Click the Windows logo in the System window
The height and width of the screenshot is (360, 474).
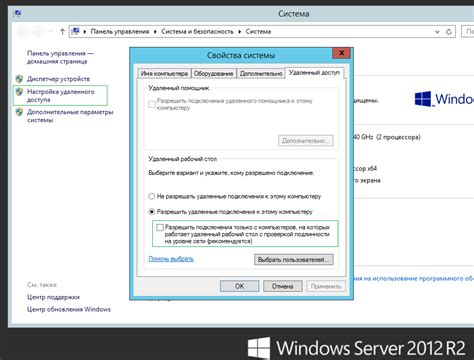click(423, 99)
